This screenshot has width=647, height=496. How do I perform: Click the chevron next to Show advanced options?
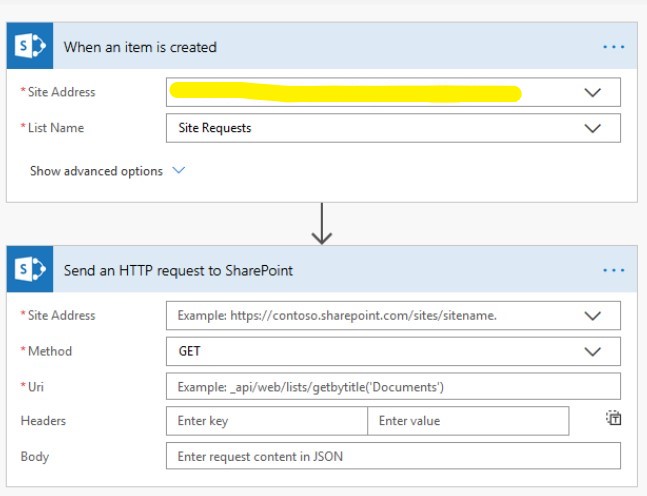coord(179,170)
